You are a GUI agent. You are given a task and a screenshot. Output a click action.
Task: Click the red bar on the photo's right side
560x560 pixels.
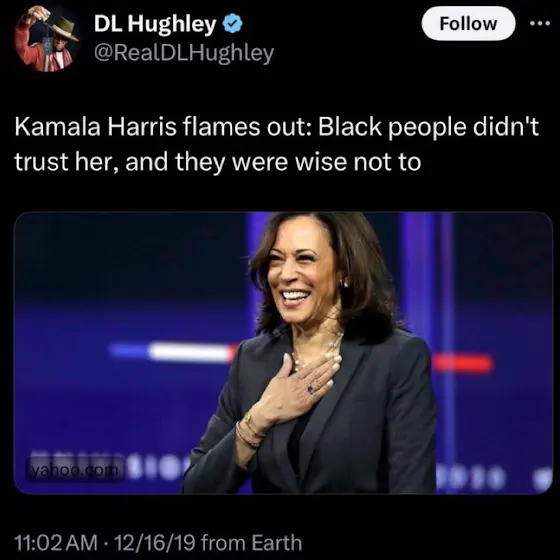[x=463, y=364]
